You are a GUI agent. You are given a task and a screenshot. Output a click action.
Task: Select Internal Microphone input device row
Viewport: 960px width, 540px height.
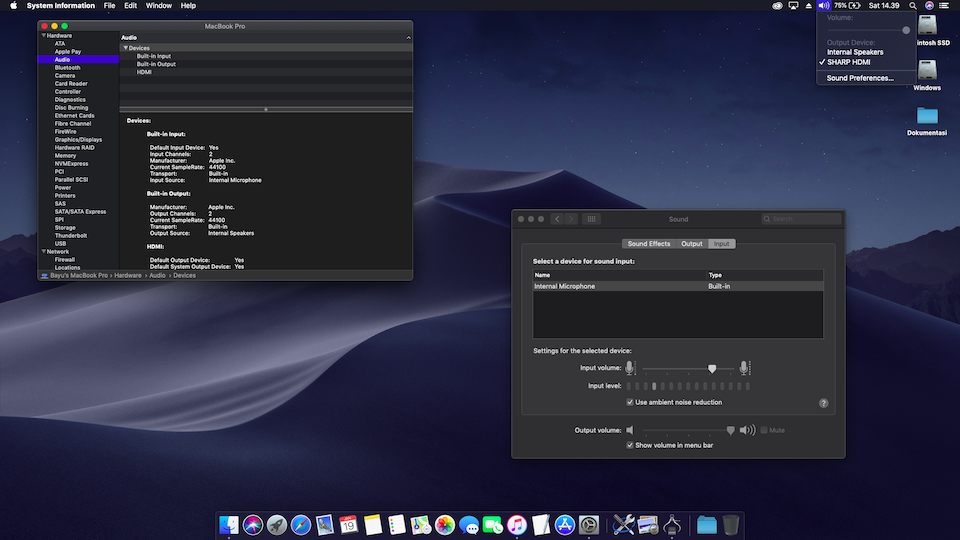678,286
